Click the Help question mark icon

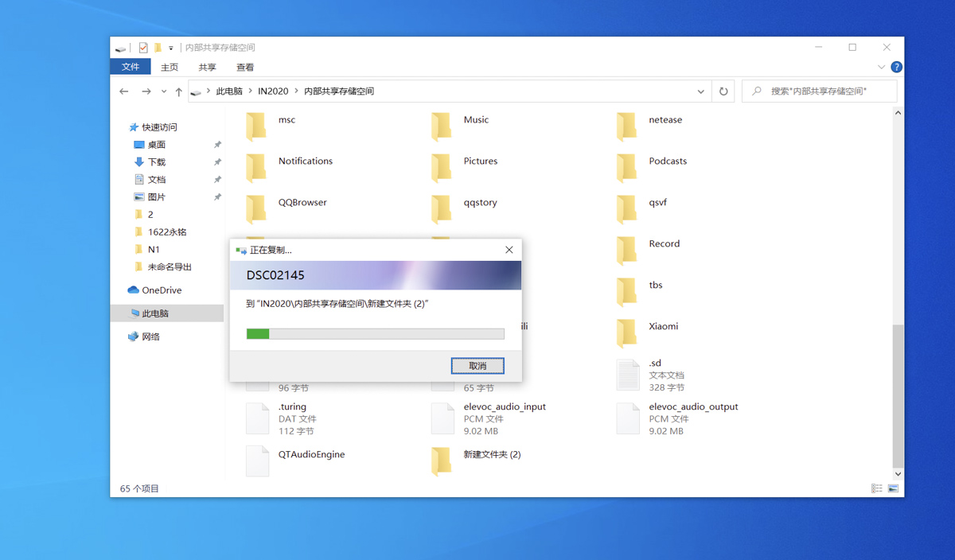click(x=896, y=68)
